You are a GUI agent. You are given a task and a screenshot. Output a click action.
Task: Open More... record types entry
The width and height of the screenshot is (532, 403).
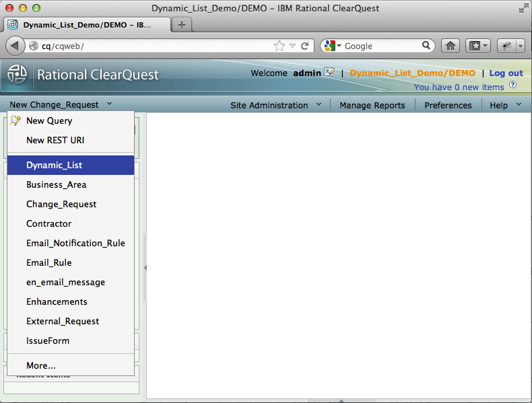pos(71,365)
